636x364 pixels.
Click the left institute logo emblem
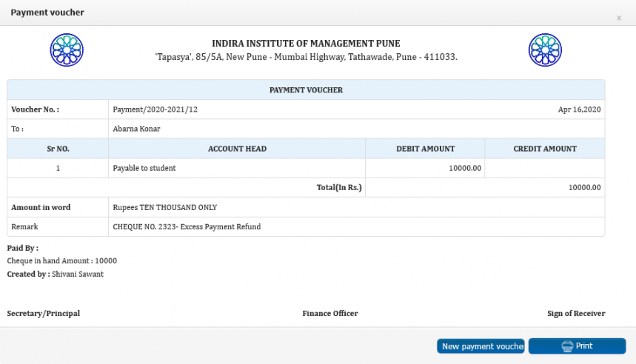(67, 50)
